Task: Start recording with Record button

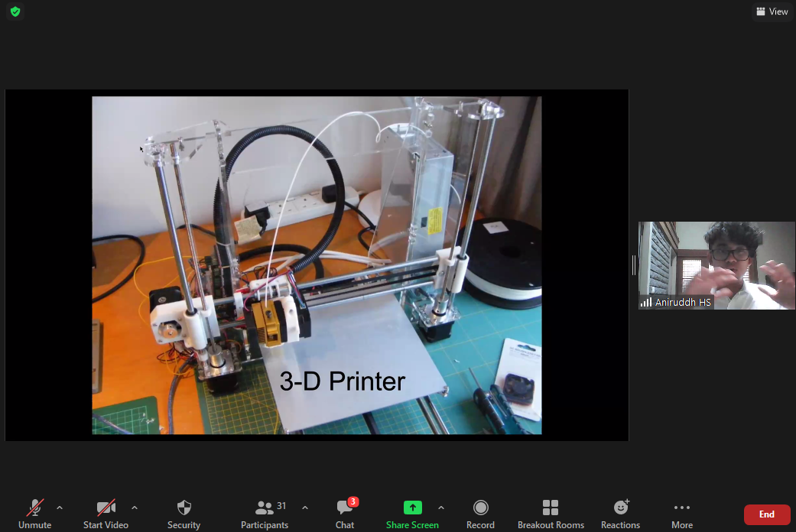Action: (x=480, y=514)
